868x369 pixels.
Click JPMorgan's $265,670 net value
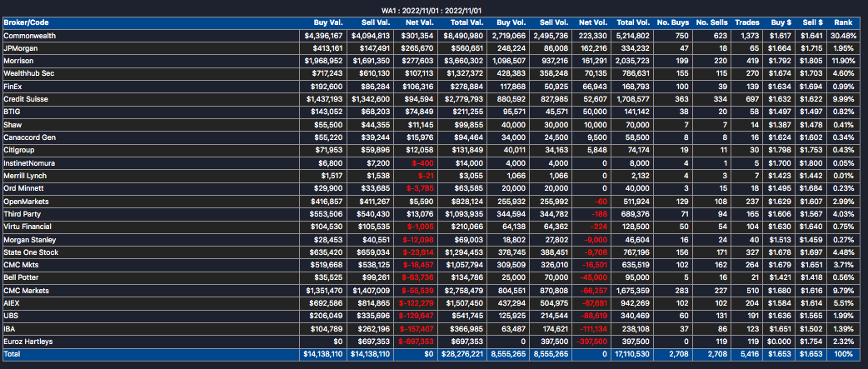(418, 48)
